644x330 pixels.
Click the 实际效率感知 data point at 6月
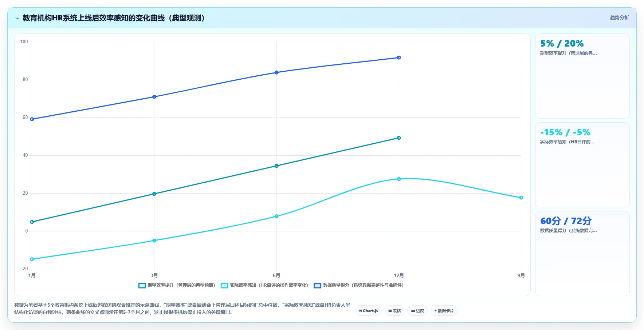tap(276, 216)
